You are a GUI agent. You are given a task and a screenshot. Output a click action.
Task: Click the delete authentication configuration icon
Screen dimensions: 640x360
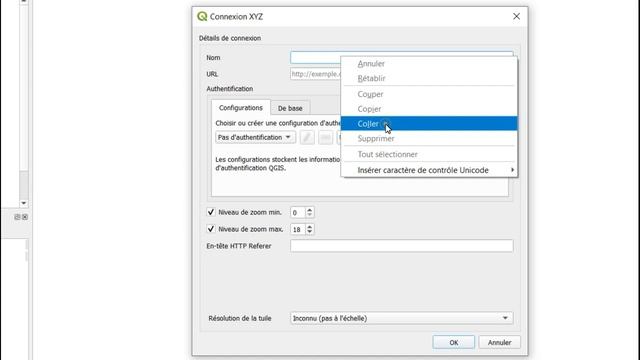click(325, 138)
